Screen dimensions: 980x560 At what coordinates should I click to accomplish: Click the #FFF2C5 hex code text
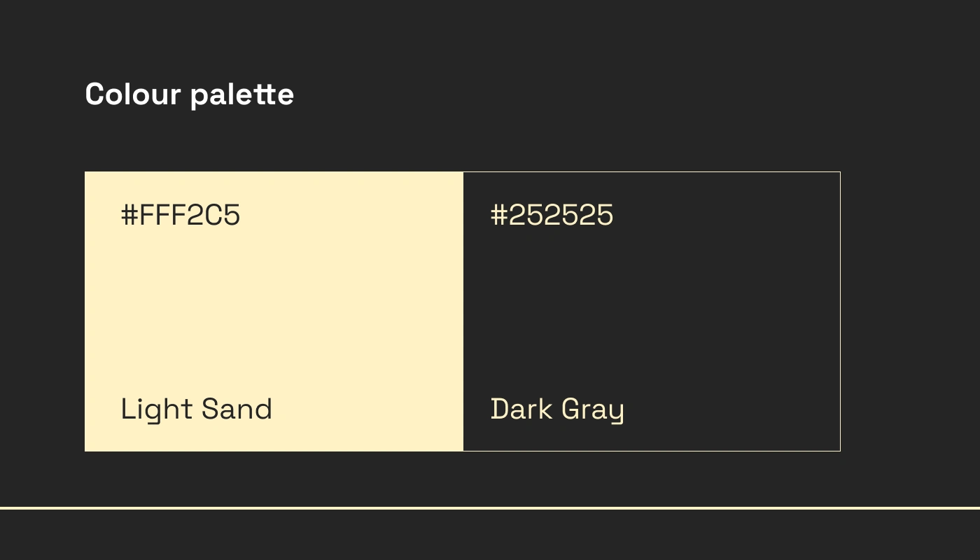[181, 215]
